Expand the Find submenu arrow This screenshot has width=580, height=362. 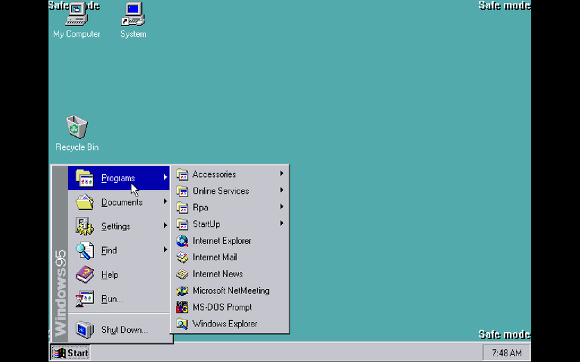coord(165,250)
